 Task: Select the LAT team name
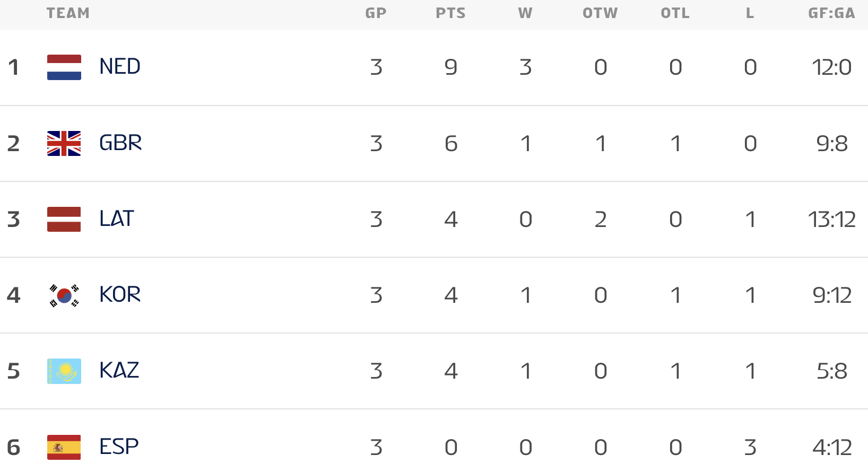(117, 218)
